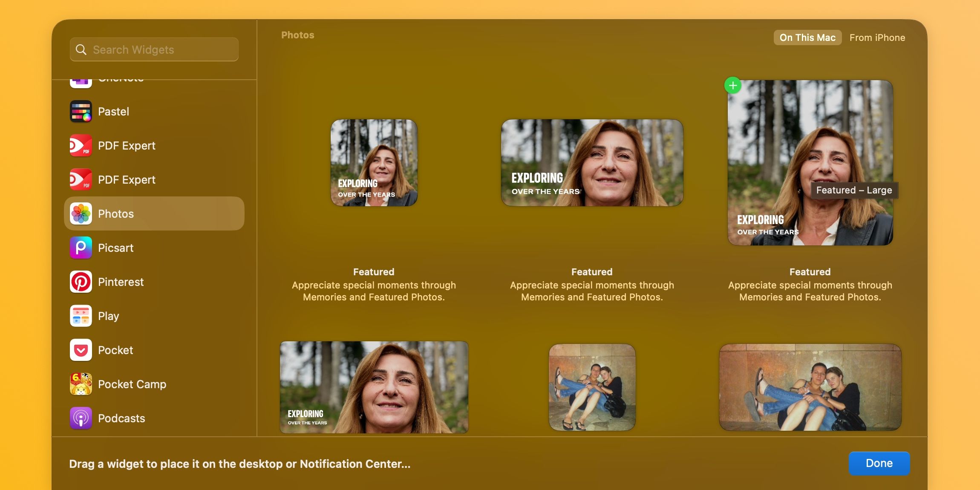Click Done to close the widget gallery
This screenshot has width=980, height=490.
(x=879, y=463)
